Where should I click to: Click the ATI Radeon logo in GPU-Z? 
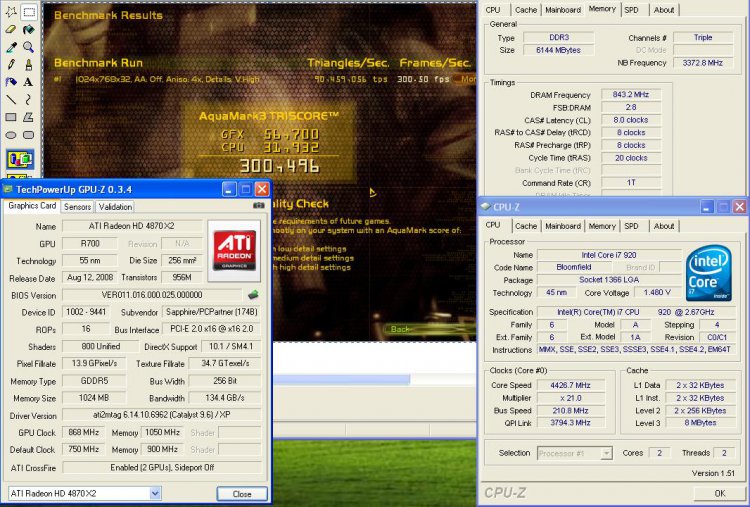pyautogui.click(x=234, y=251)
